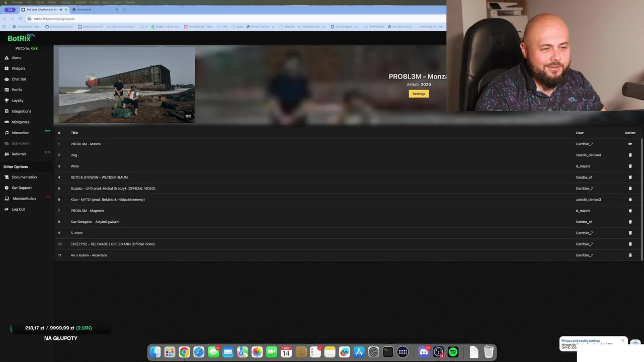Remove RETO & STXWGN - WUNDER-BAUM from queue
The width and height of the screenshot is (644, 362).
(630, 177)
